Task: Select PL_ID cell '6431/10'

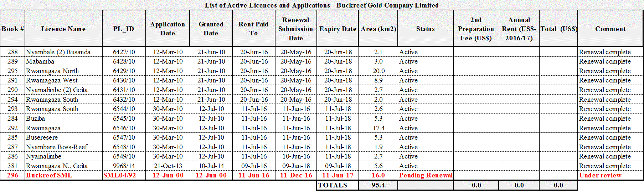Action: coord(124,90)
